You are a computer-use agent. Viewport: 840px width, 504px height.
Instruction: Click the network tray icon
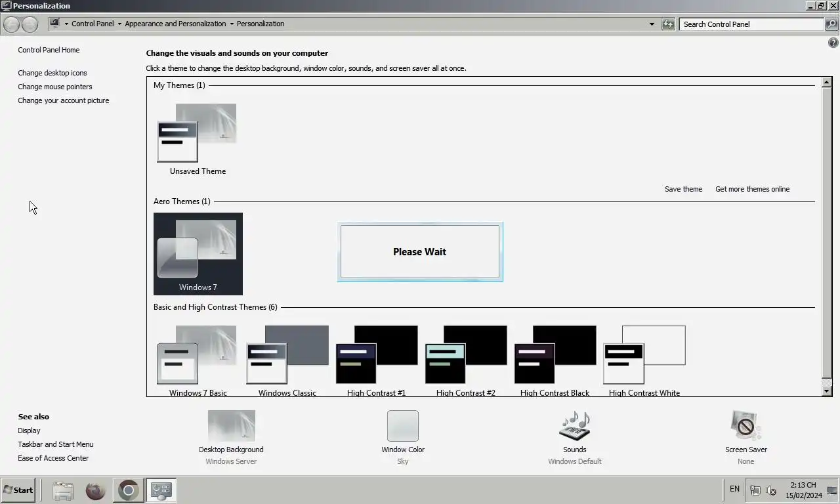[755, 490]
